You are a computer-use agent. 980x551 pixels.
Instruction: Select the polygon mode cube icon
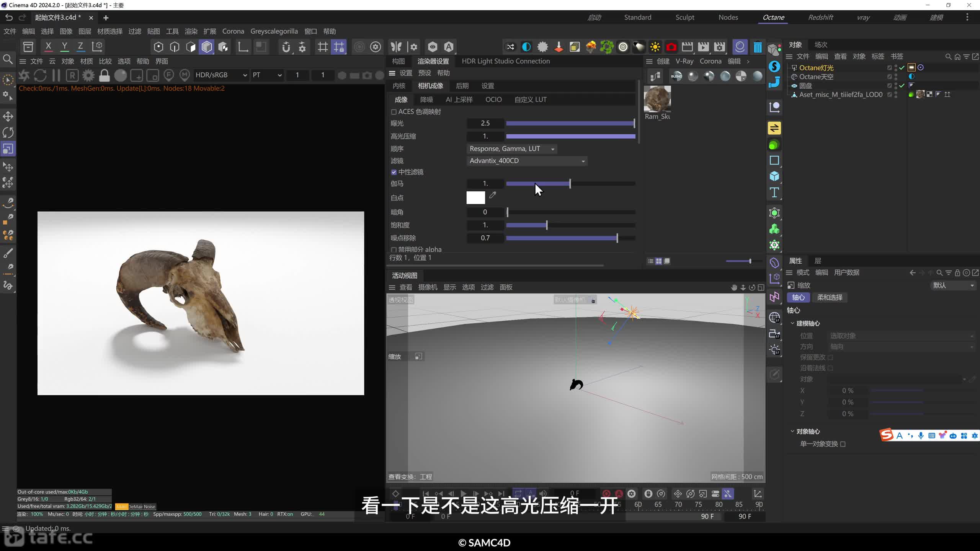207,47
